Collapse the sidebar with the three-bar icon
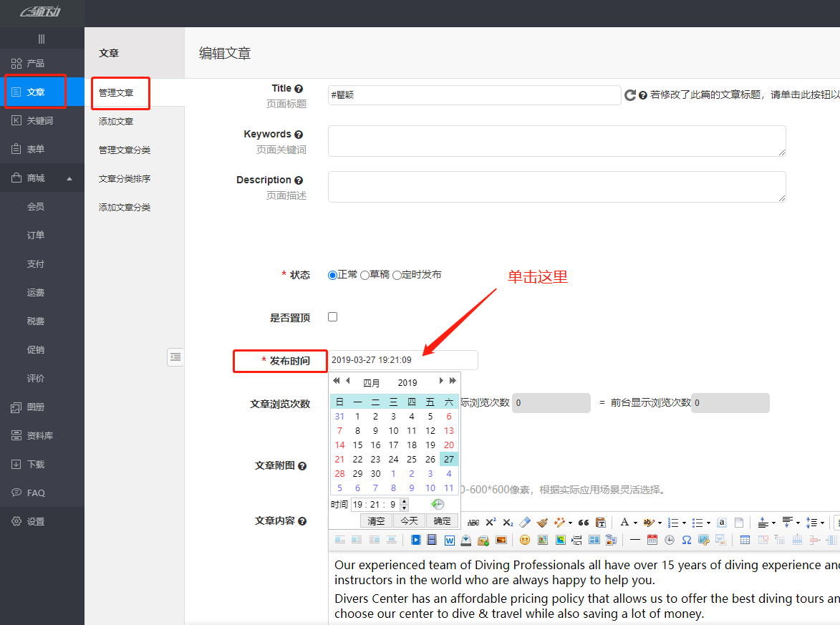This screenshot has height=625, width=840. click(42, 39)
